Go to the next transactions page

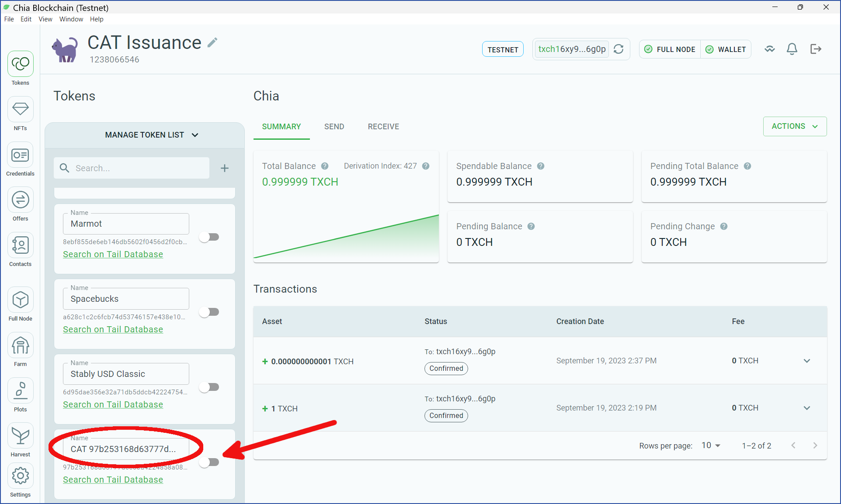point(815,445)
